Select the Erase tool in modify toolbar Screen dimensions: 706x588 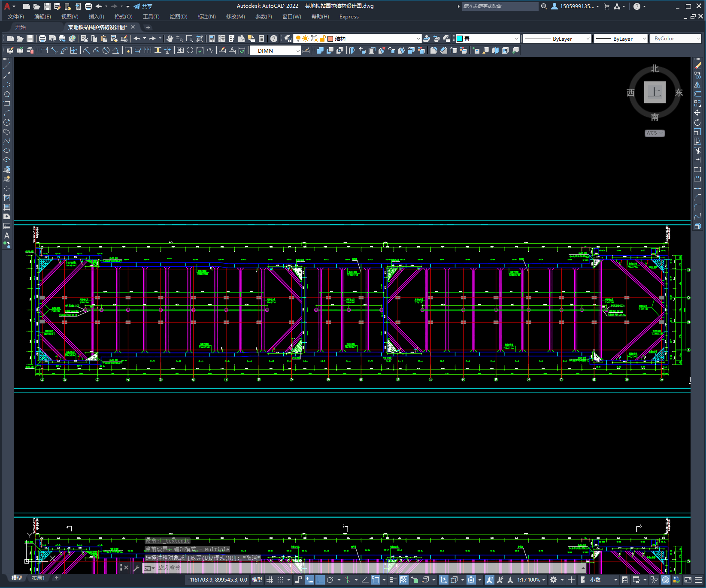(697, 66)
